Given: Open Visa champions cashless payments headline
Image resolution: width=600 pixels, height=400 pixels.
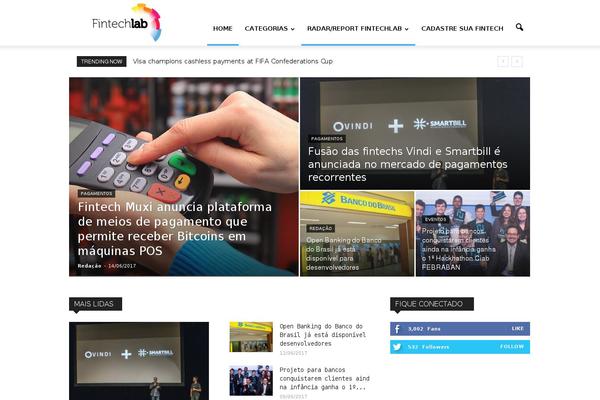Looking at the screenshot, I should 233,61.
